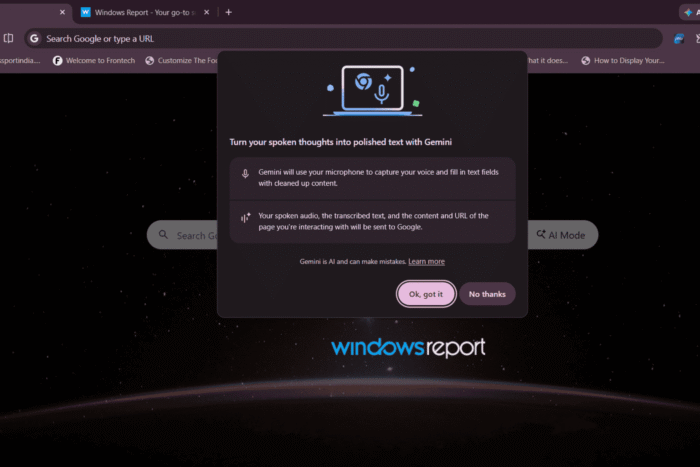The height and width of the screenshot is (467, 700).
Task: Click the AI Mode button on search box
Action: [561, 235]
